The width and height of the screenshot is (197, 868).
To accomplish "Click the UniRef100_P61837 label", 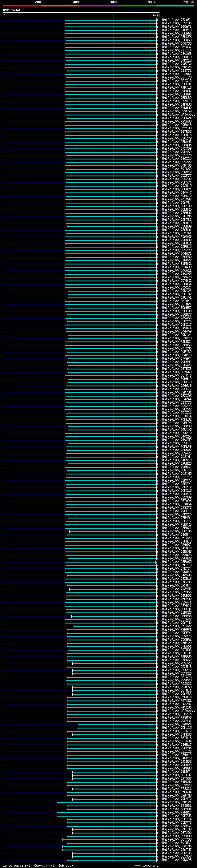I will click(177, 47).
